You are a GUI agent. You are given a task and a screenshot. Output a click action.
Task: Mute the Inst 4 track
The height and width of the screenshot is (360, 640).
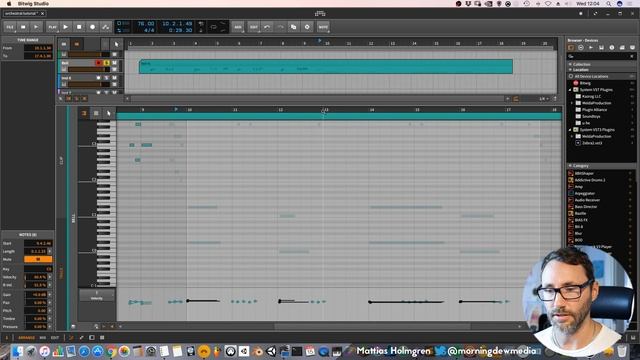pos(114,78)
